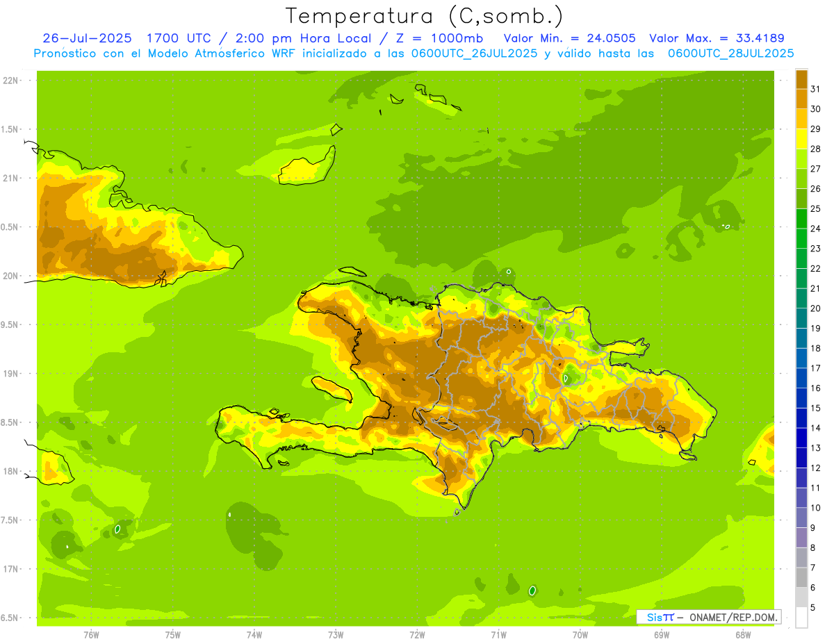Click the legend value '21'
The image size is (834, 644).
816,288
